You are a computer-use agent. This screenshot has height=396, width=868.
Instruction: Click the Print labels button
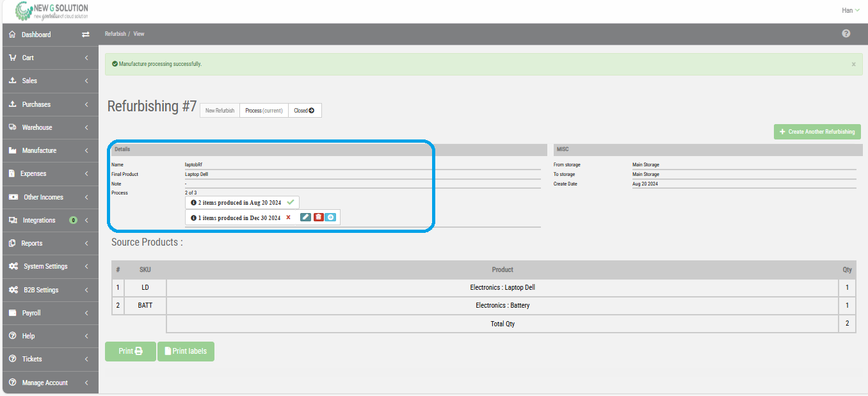pyautogui.click(x=186, y=351)
